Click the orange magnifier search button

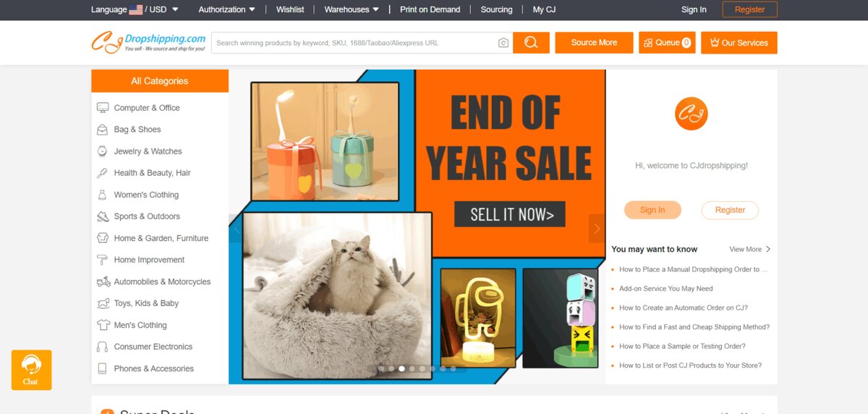(531, 43)
